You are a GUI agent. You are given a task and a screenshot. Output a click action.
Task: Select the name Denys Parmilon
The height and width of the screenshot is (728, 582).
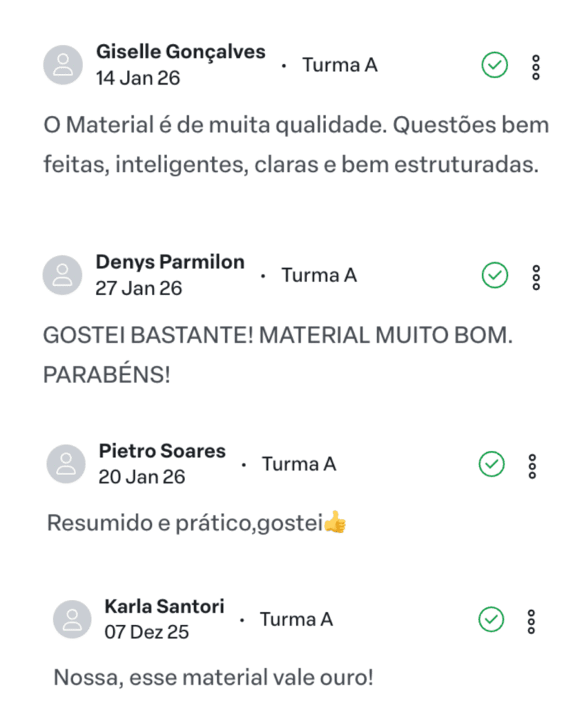[171, 262]
